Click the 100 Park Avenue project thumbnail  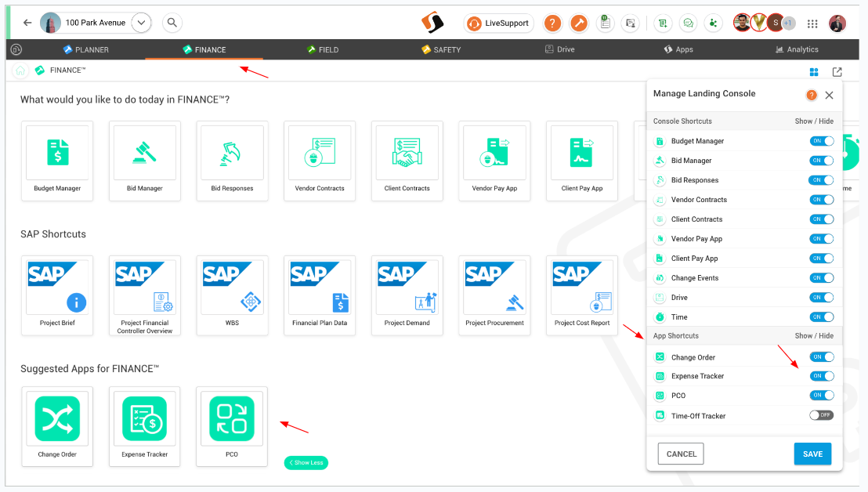50,23
